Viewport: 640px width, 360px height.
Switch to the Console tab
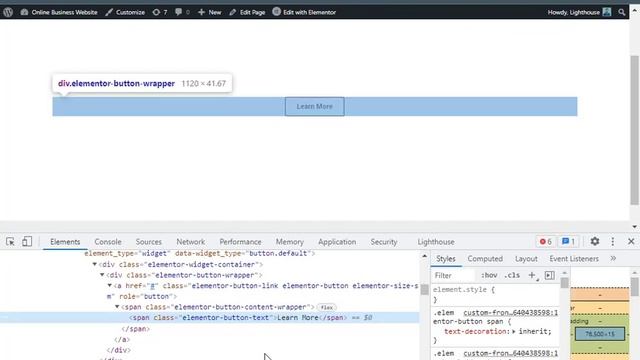pyautogui.click(x=108, y=242)
